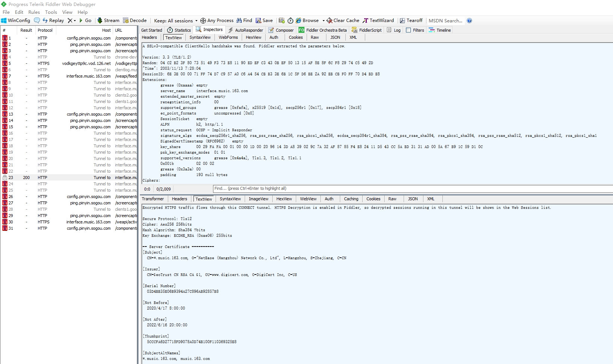Select the Inspectors tab

(209, 30)
